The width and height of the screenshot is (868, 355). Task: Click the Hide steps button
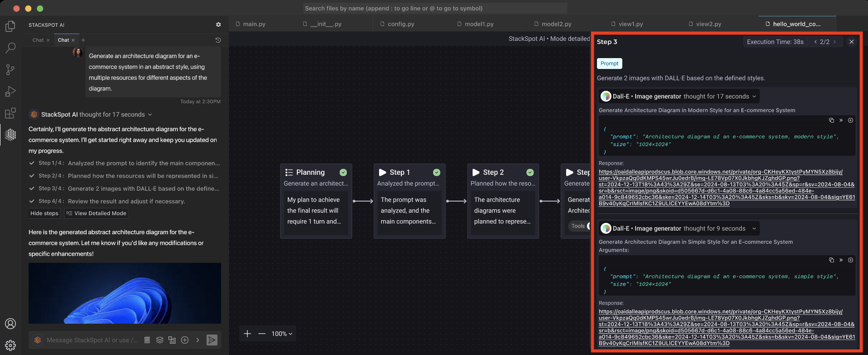click(44, 213)
